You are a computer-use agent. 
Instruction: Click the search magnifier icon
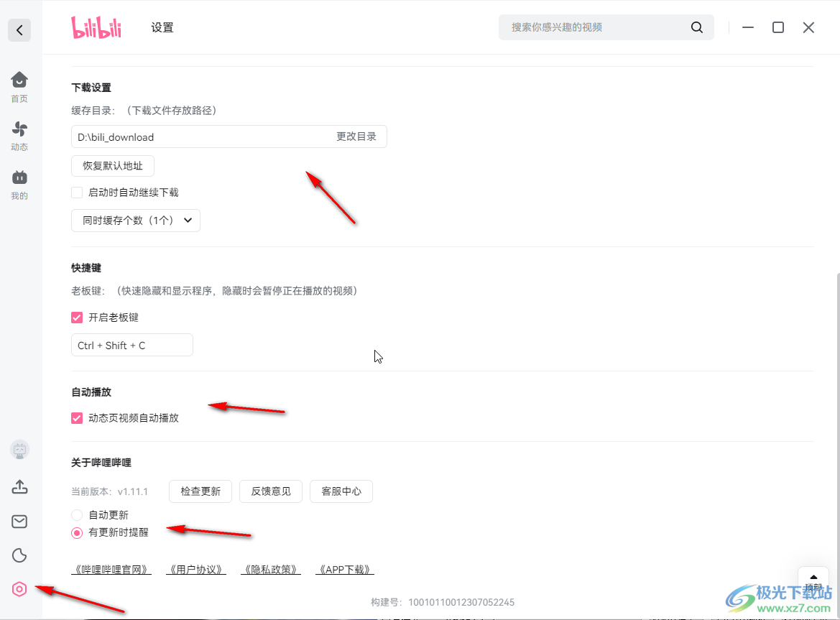pos(696,27)
